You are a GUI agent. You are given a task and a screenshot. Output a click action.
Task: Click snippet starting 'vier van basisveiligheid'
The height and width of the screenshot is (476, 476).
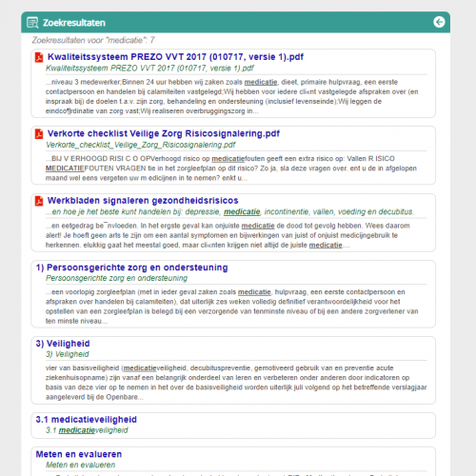[236, 383]
